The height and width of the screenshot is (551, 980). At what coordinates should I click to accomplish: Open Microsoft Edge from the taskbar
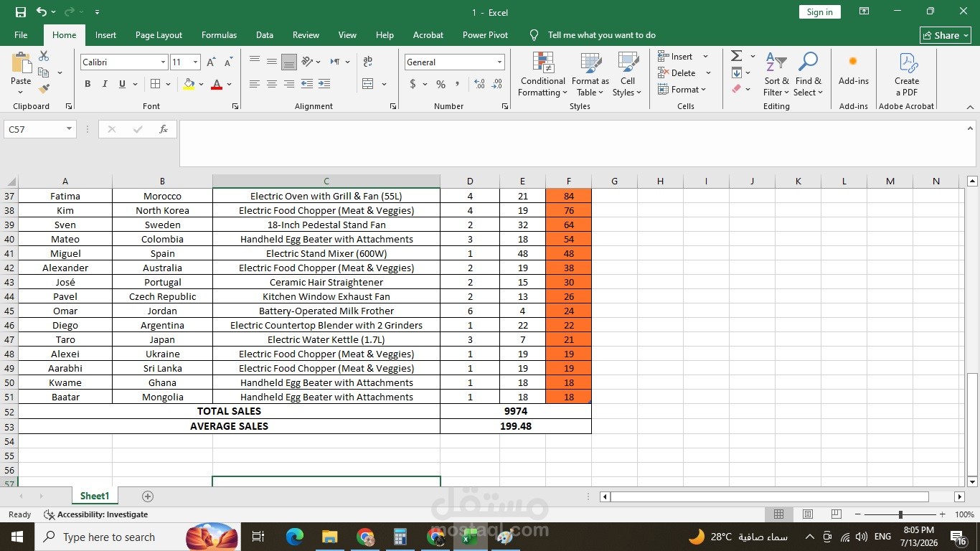(x=295, y=537)
